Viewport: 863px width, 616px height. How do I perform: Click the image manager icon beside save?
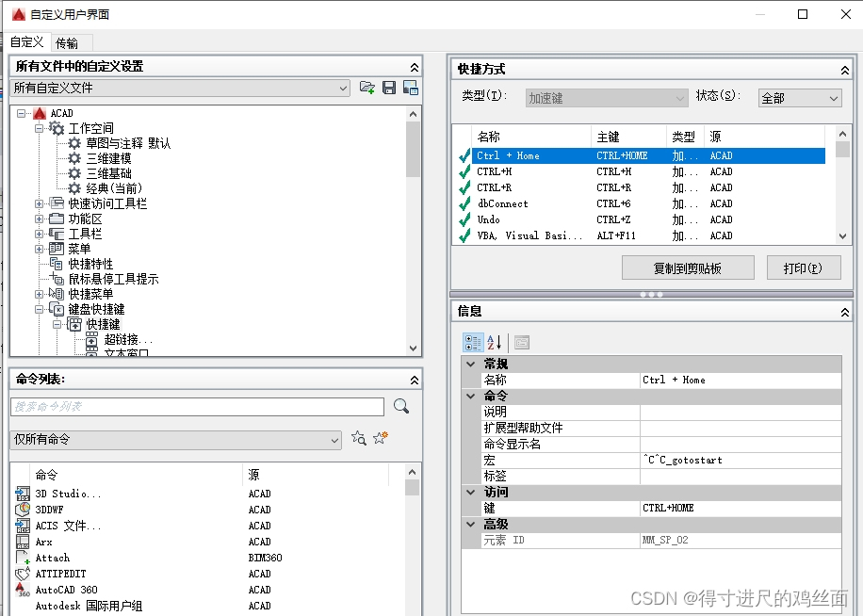click(x=411, y=88)
